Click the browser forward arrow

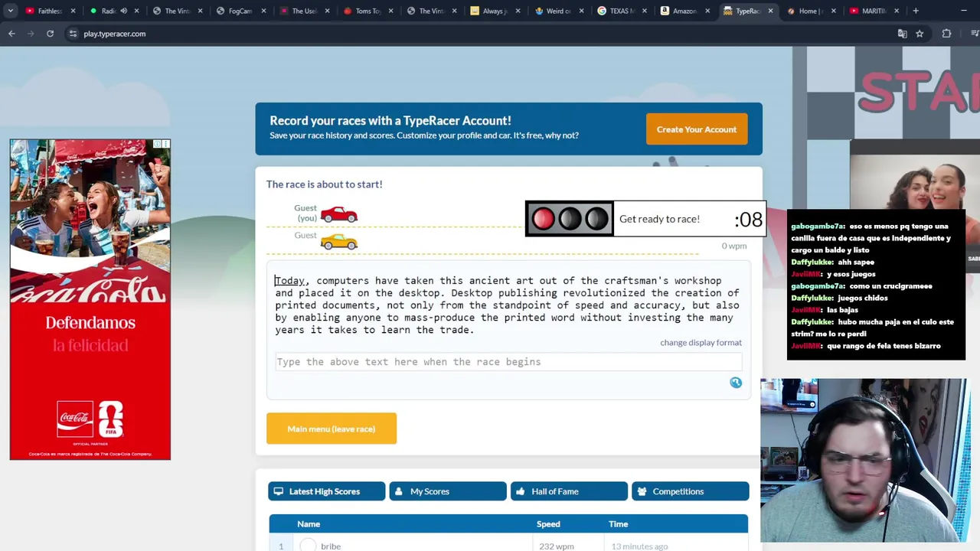[x=31, y=34]
